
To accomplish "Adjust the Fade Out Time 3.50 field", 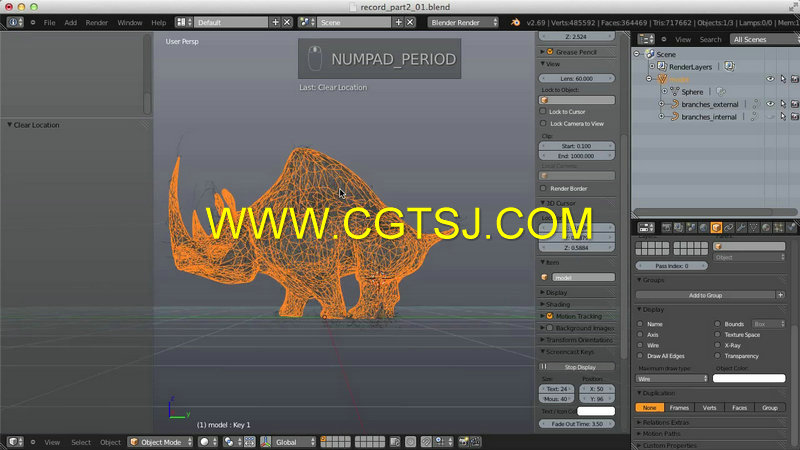I will pos(577,424).
